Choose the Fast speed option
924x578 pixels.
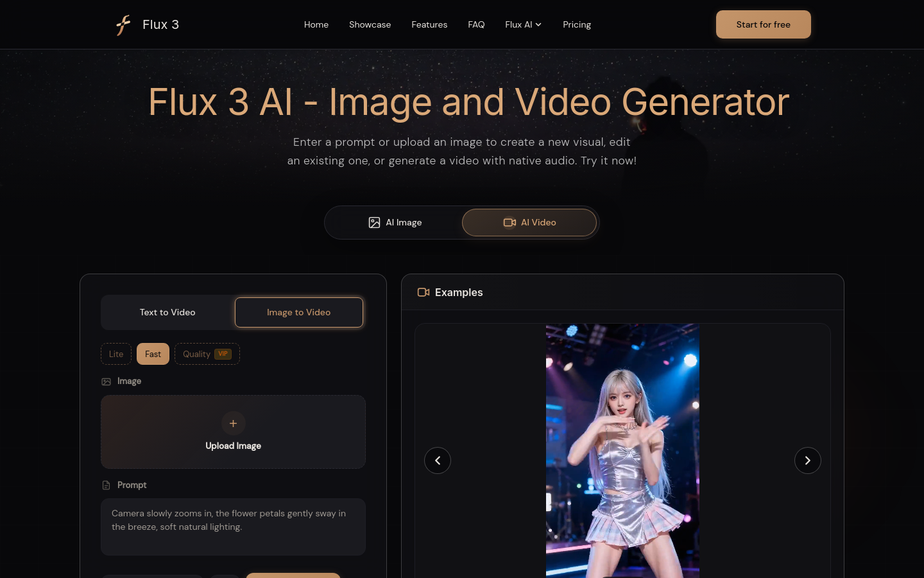tap(153, 354)
